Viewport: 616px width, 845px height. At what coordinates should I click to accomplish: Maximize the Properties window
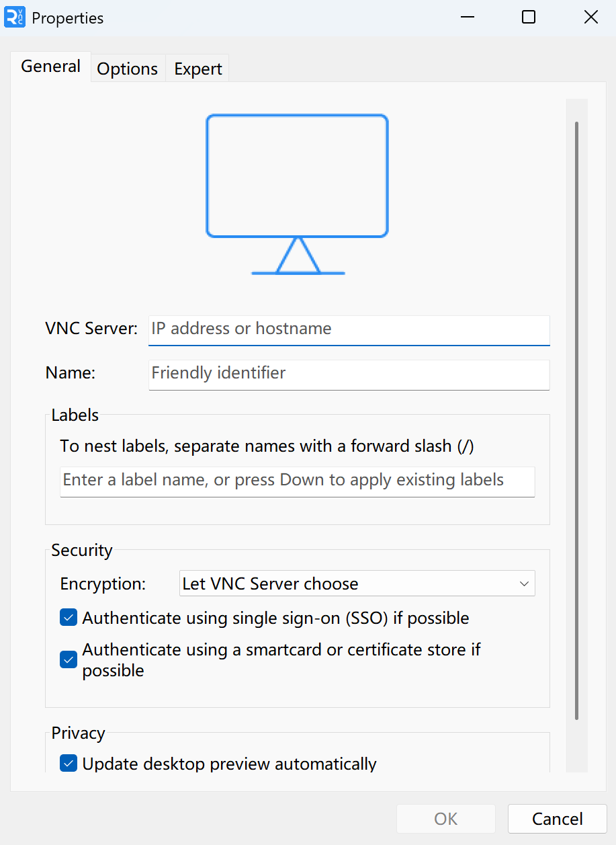point(529,17)
